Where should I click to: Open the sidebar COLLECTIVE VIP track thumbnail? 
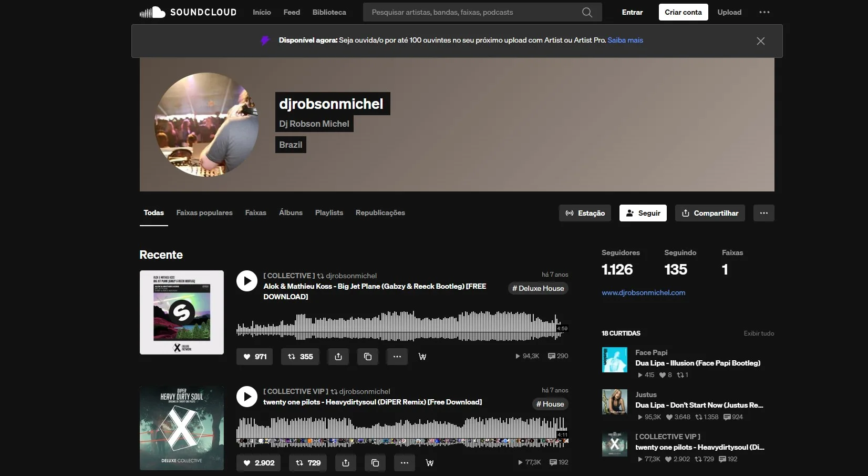(x=615, y=444)
